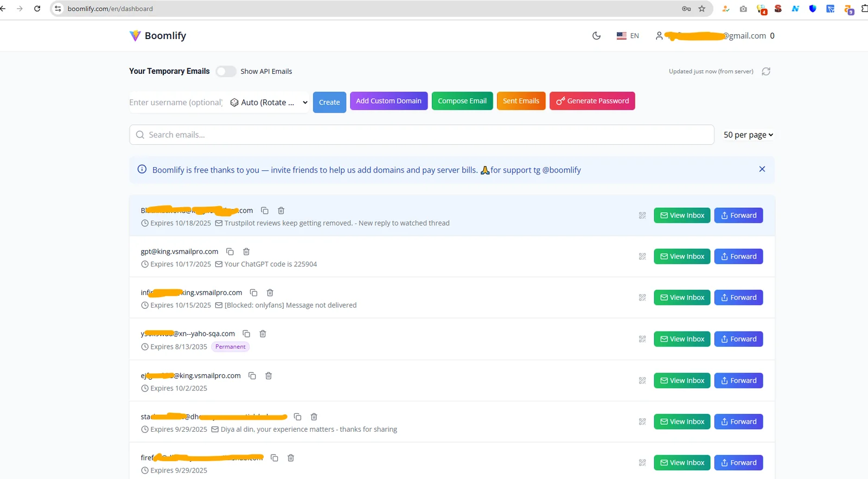View Inbox for onlyfans blocked row

pyautogui.click(x=682, y=297)
